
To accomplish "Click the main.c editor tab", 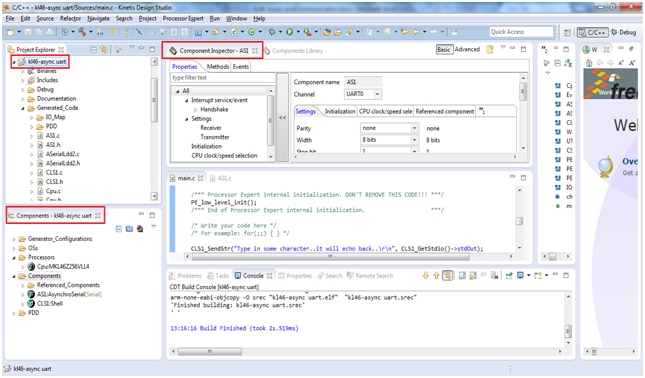I will (x=186, y=178).
